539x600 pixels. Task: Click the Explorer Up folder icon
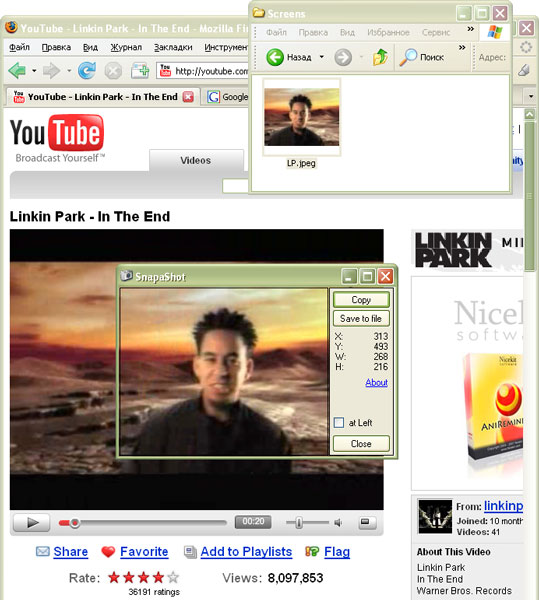(380, 57)
